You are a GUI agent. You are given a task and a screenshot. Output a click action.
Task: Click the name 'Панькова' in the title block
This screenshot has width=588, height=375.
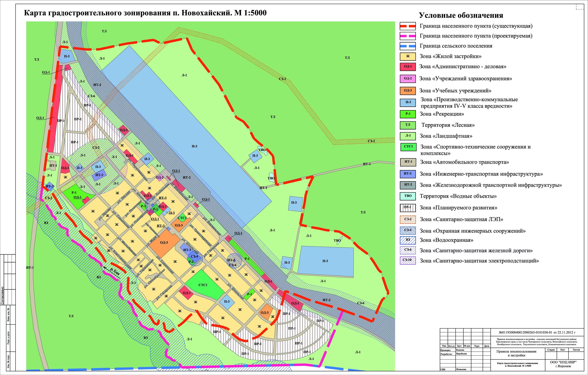[x=461, y=369]
